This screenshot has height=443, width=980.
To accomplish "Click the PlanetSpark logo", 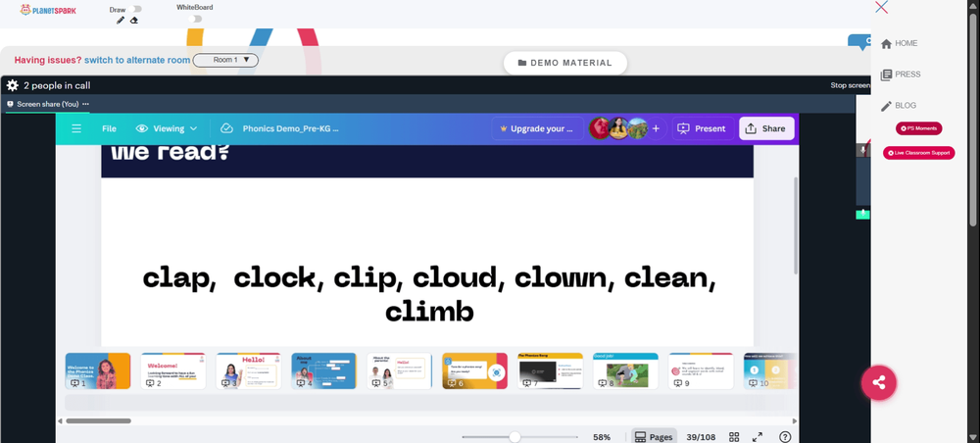I will [x=48, y=10].
